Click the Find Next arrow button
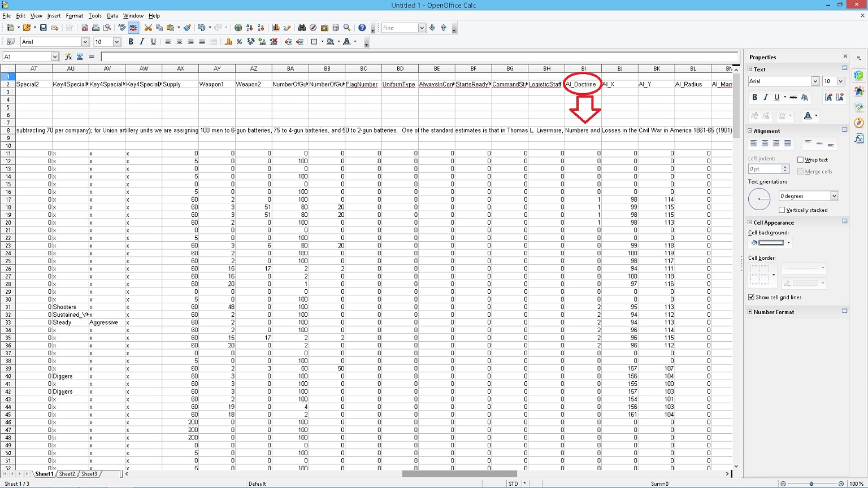The height and width of the screenshot is (488, 868). point(432,28)
